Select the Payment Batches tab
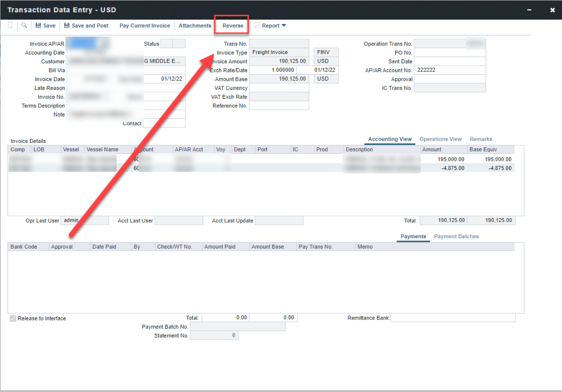This screenshot has height=392, width=562. [x=456, y=237]
